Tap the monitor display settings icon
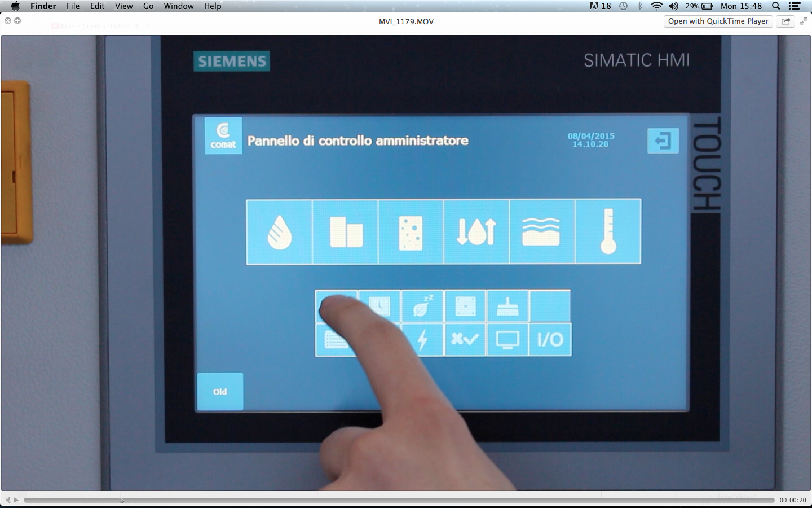This screenshot has width=812, height=508. 507,340
